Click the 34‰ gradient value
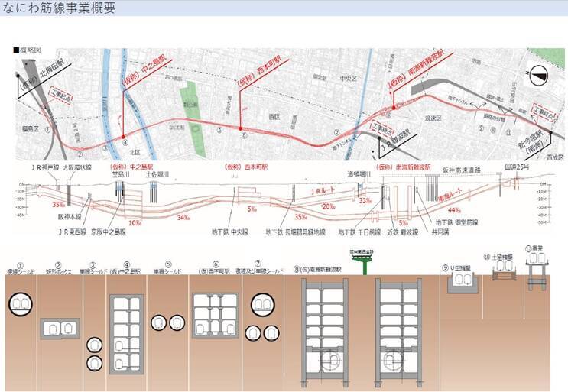 [x=183, y=217]
